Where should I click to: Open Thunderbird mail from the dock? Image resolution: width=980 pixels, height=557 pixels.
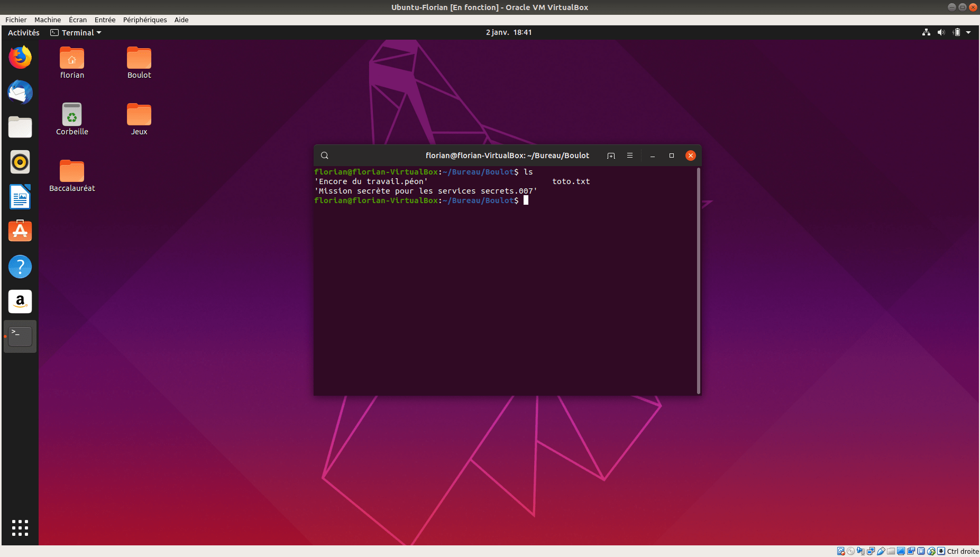tap(20, 93)
